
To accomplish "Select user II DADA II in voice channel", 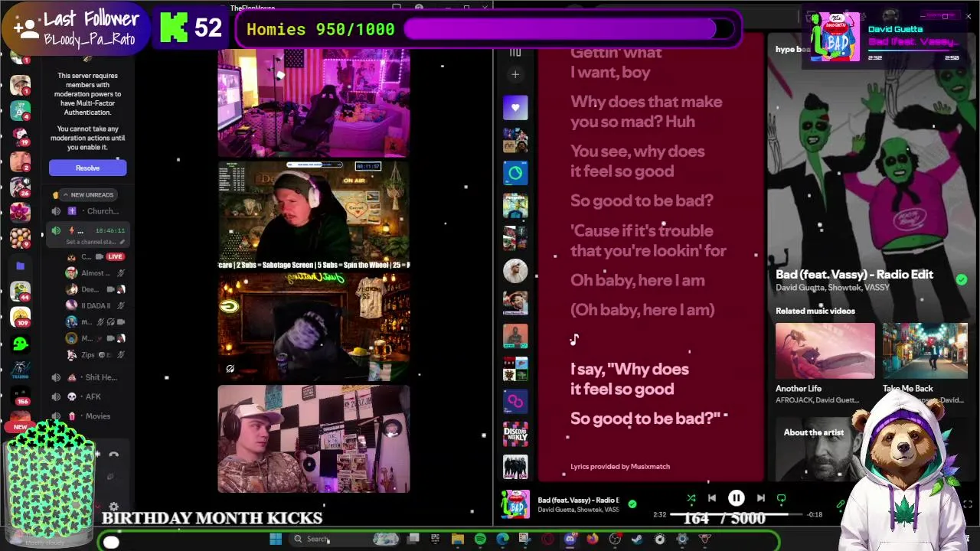I will click(95, 305).
